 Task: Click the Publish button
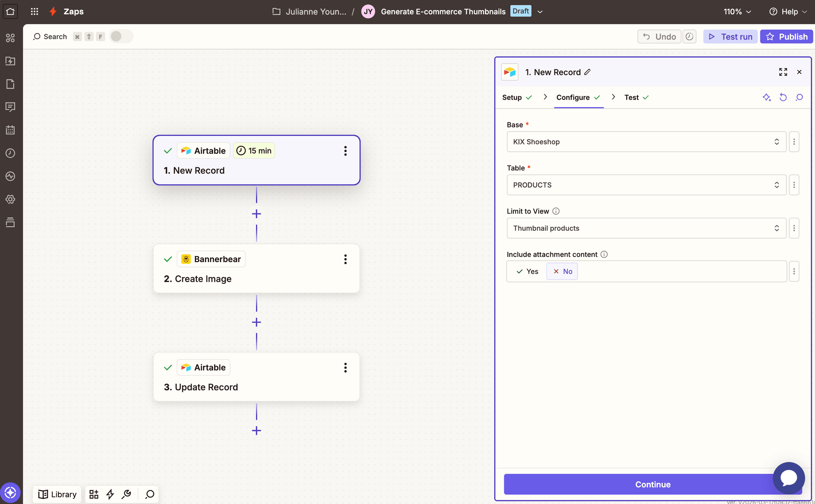tap(786, 36)
